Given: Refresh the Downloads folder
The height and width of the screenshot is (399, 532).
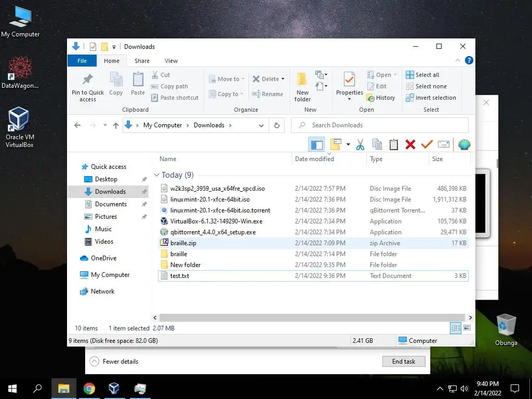Looking at the screenshot, I should click(x=277, y=126).
